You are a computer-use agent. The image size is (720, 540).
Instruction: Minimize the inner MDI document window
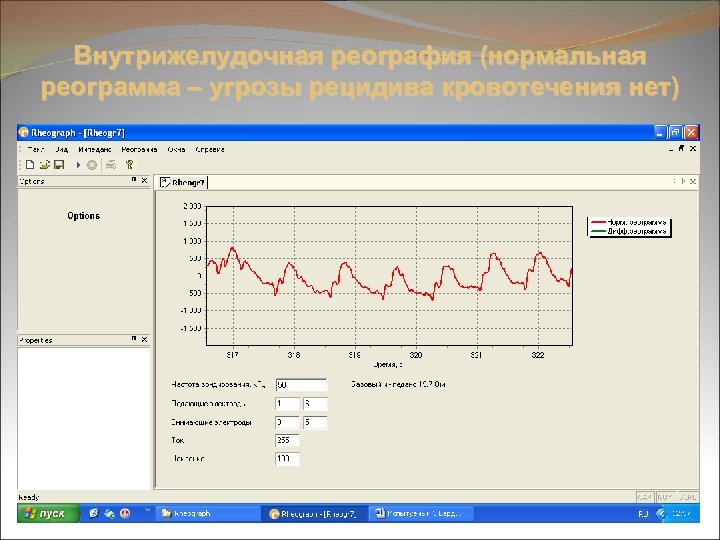[671, 149]
